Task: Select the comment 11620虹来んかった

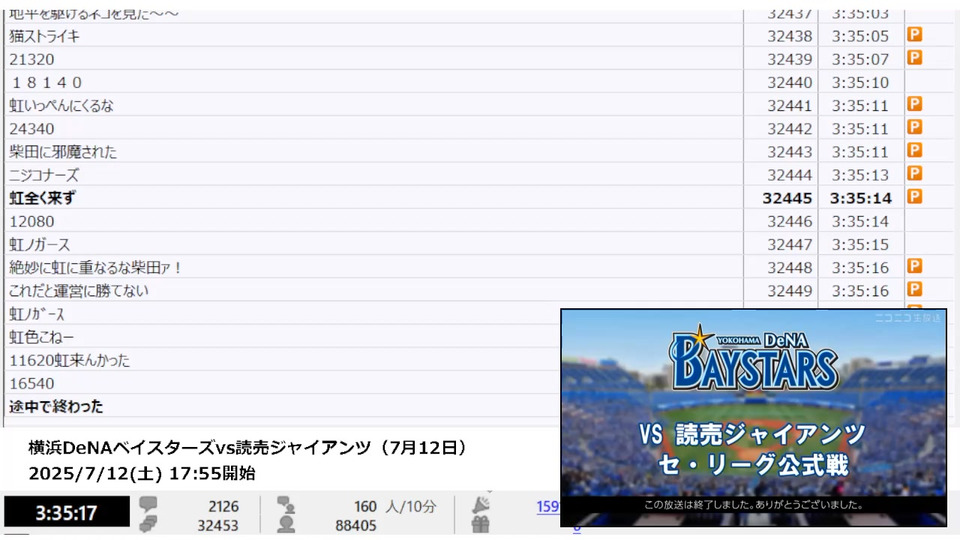Action: pyautogui.click(x=69, y=361)
